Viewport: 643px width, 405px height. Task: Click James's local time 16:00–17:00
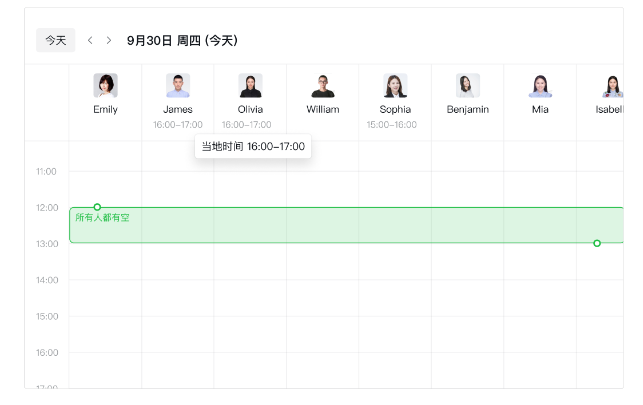pyautogui.click(x=178, y=125)
